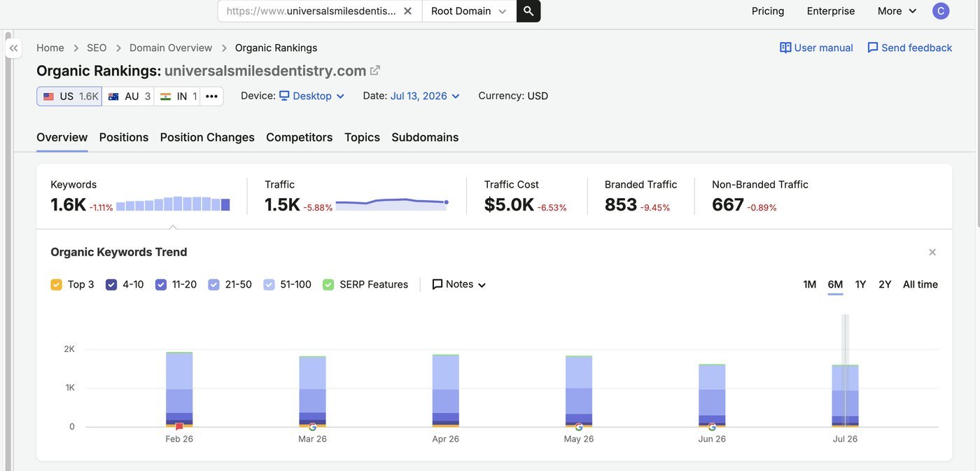This screenshot has height=471, width=980.
Task: Toggle the 21-50 positions checkbox
Action: [x=213, y=285]
